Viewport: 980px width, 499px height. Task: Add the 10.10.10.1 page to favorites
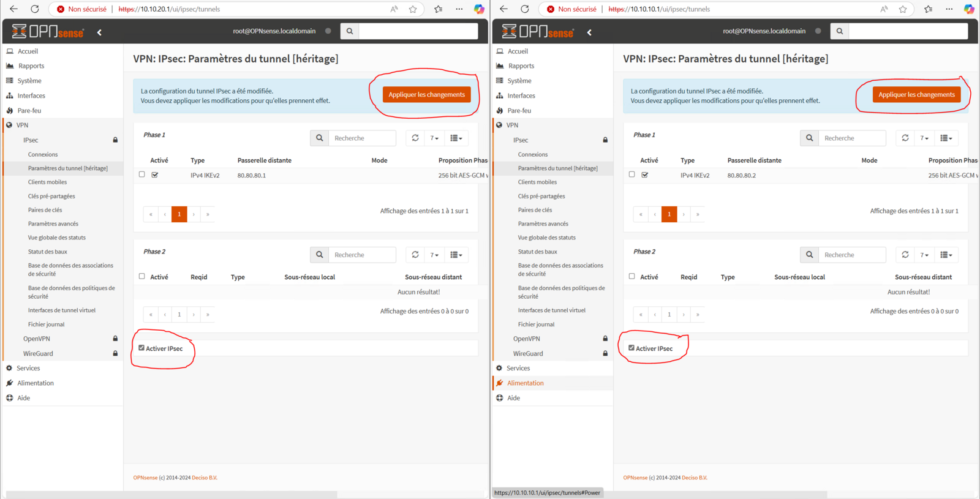point(903,9)
